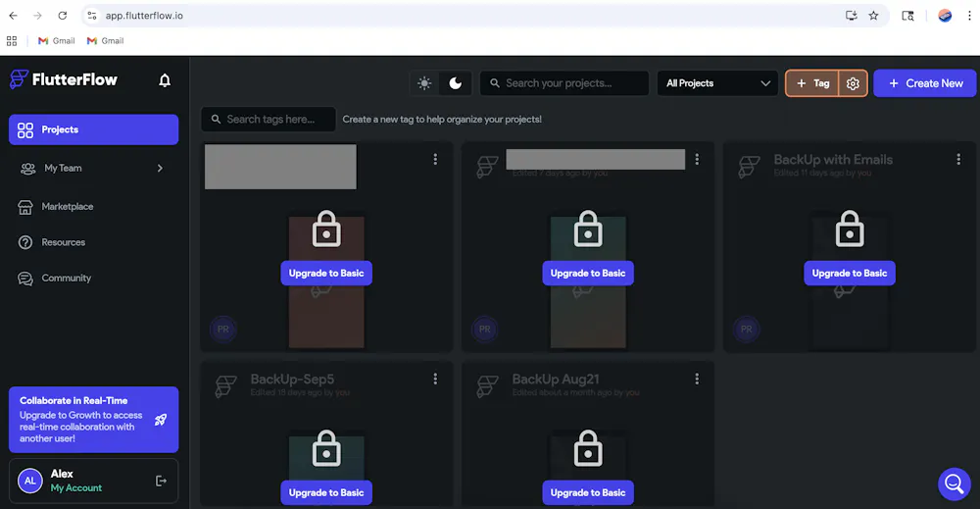This screenshot has width=980, height=509.
Task: Switch to dark mode moon icon
Action: pyautogui.click(x=456, y=83)
